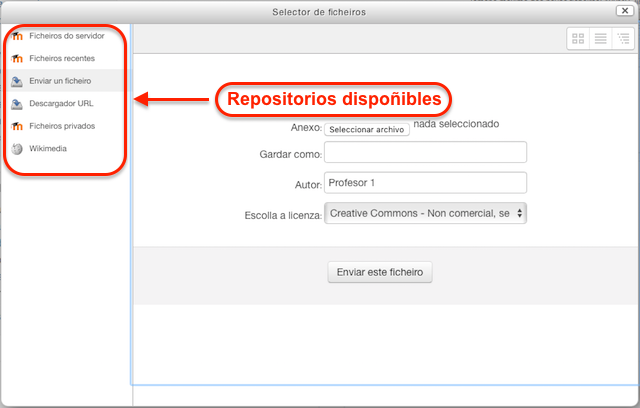Click the Moodle icon beside Ficheiros do servidor
Image resolution: width=640 pixels, height=408 pixels.
pyautogui.click(x=17, y=36)
